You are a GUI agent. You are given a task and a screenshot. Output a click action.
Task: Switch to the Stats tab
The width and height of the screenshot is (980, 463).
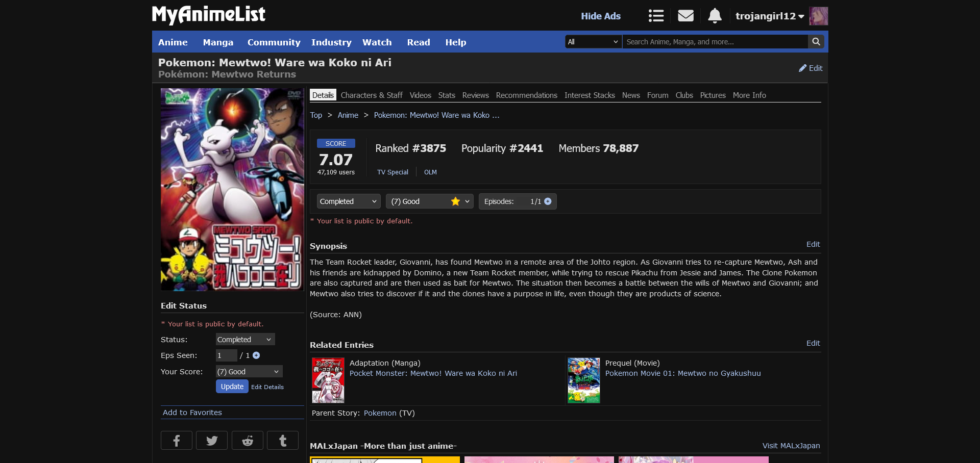(x=447, y=95)
